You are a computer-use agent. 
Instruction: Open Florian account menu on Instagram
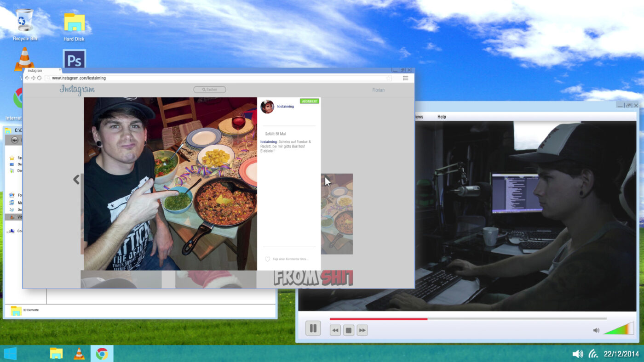378,90
